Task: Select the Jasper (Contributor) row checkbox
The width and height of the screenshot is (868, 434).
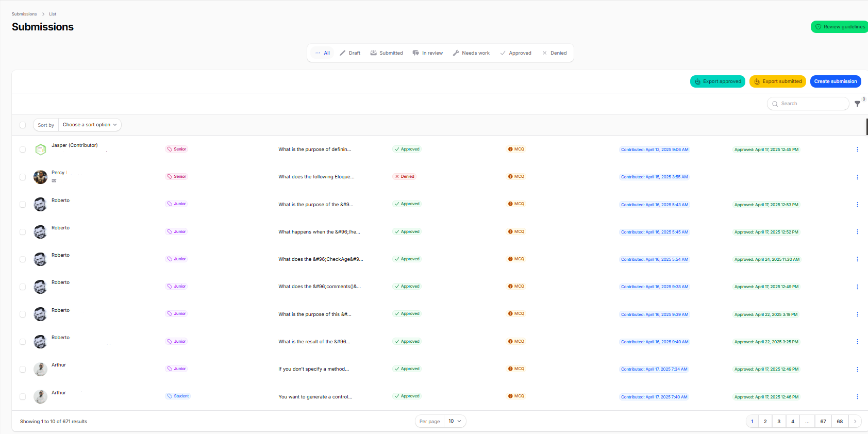Action: pos(23,149)
